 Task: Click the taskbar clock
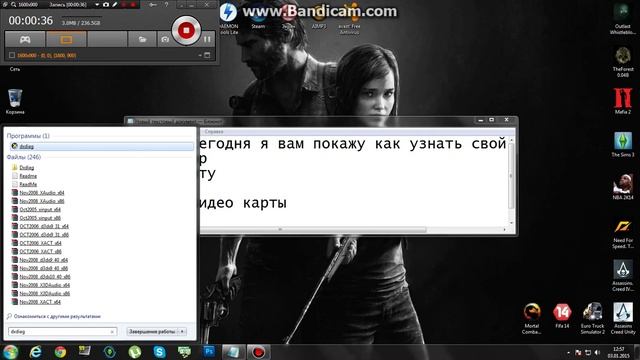pos(619,352)
